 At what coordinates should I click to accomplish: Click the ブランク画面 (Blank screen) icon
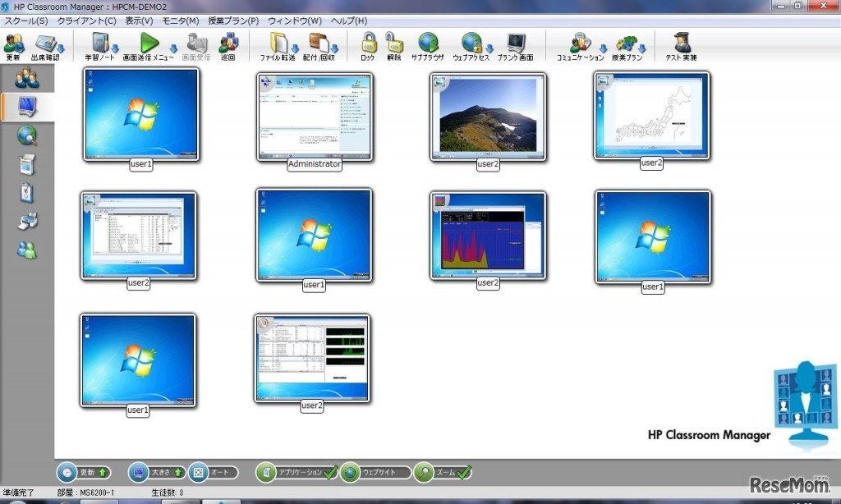[x=516, y=43]
